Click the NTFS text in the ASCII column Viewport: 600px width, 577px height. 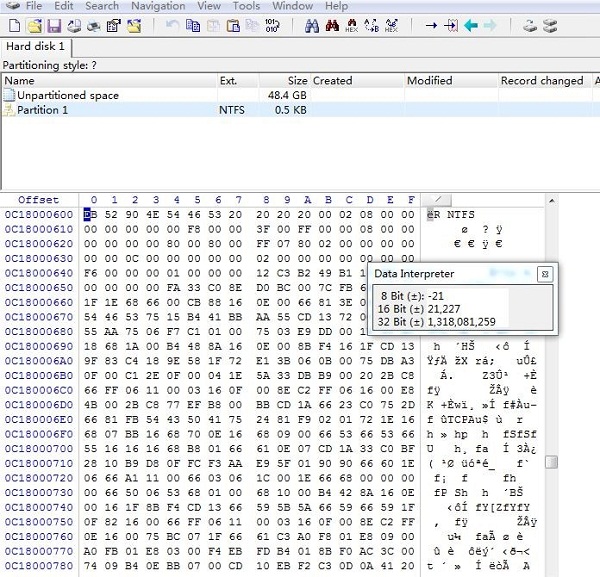click(x=461, y=215)
